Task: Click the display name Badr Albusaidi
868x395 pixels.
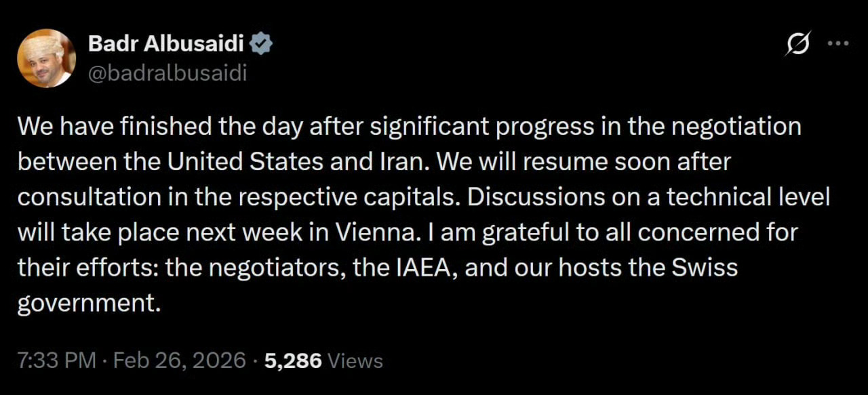Action: (167, 45)
